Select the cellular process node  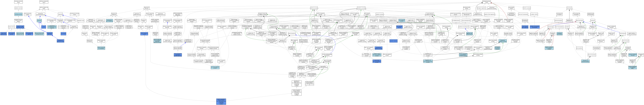[314, 8]
